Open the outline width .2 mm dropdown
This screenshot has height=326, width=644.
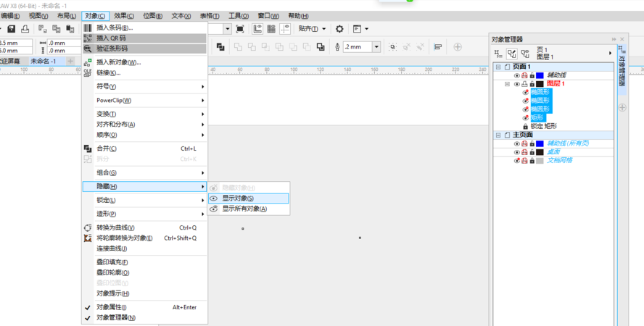click(x=376, y=47)
